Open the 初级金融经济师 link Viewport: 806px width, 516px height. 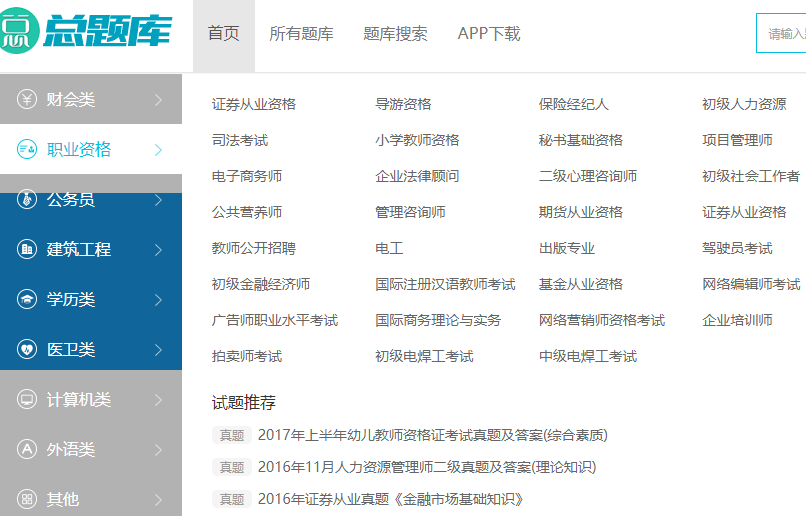pos(261,284)
